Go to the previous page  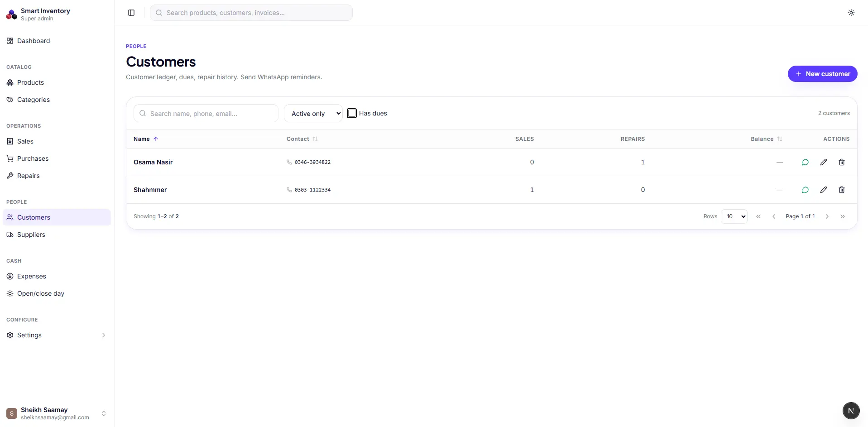pyautogui.click(x=774, y=216)
